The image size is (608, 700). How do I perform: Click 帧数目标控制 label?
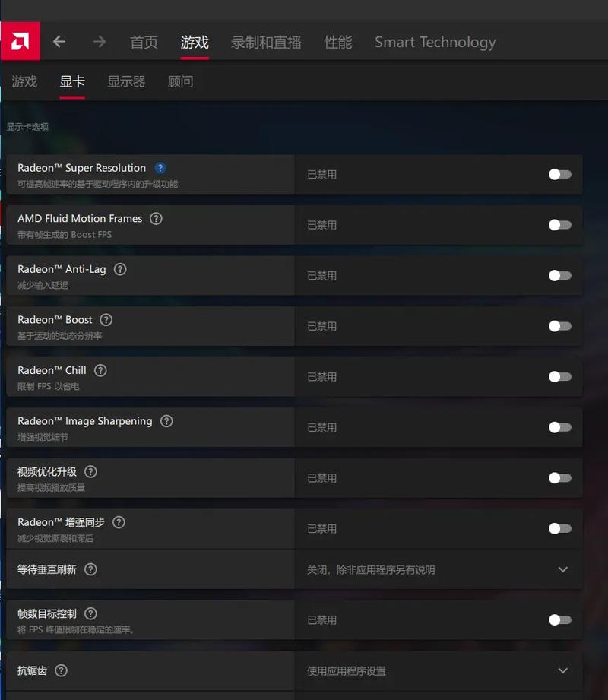pyautogui.click(x=47, y=614)
